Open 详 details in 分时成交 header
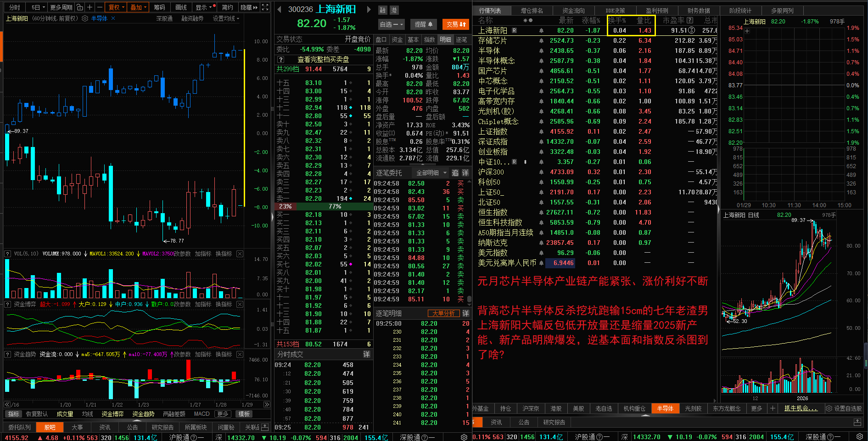 tap(367, 354)
